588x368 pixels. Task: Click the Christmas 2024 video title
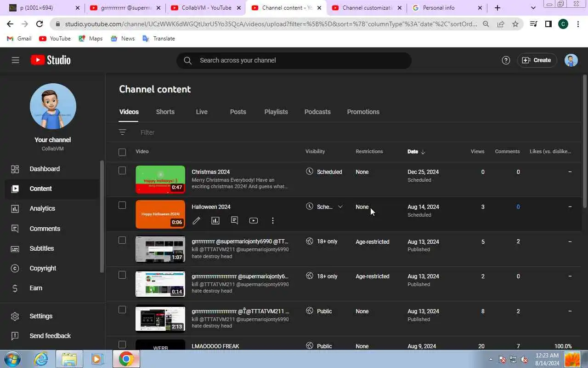click(x=210, y=172)
